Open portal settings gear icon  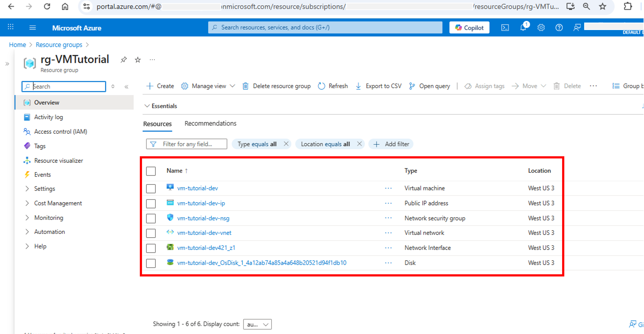[x=541, y=28]
